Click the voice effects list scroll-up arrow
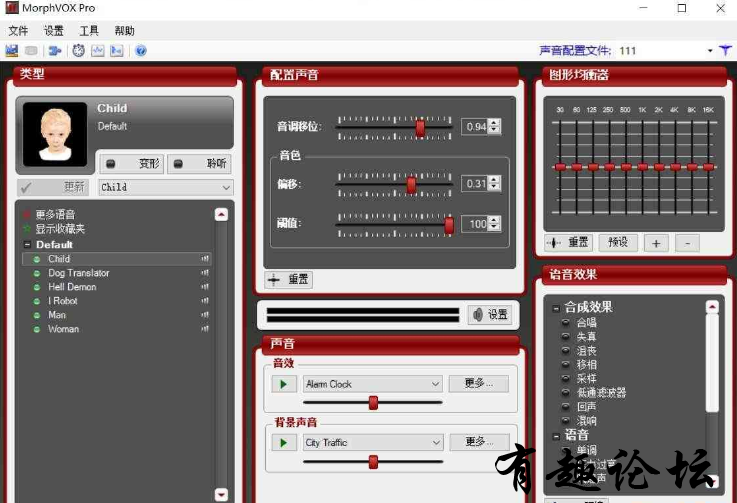The image size is (737, 503). pos(713,307)
